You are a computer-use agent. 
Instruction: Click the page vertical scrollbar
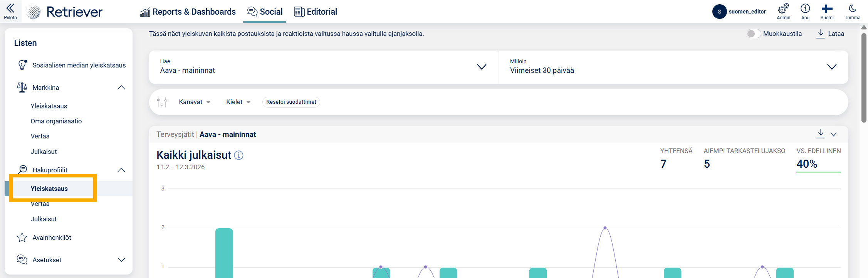pos(864,77)
